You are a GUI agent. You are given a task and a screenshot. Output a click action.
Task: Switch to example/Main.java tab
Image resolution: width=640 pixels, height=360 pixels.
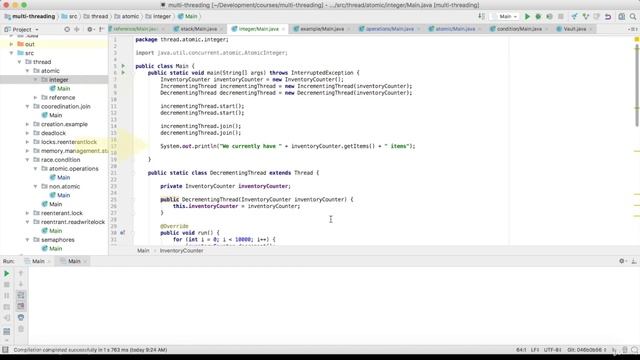point(322,29)
